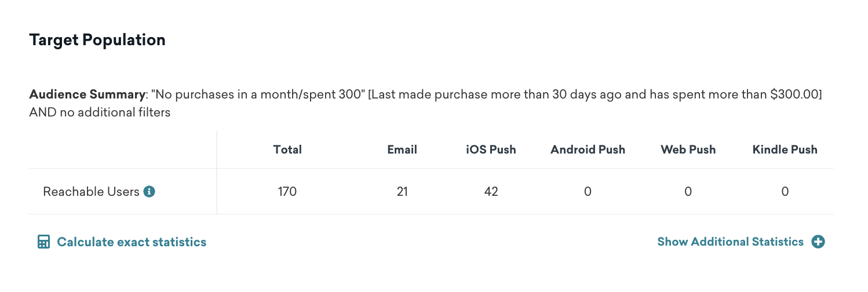Screen dimensions: 868x292
Task: Click the Kindle Push reachable count
Action: pyautogui.click(x=785, y=191)
